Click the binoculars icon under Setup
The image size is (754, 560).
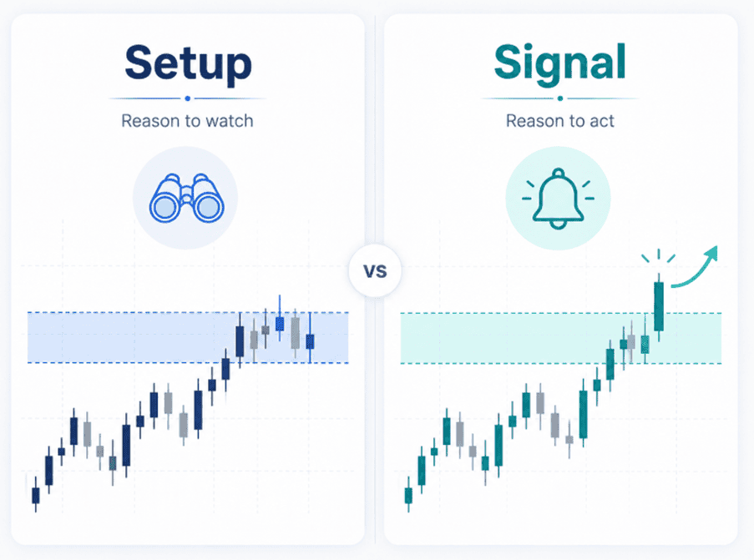(186, 198)
